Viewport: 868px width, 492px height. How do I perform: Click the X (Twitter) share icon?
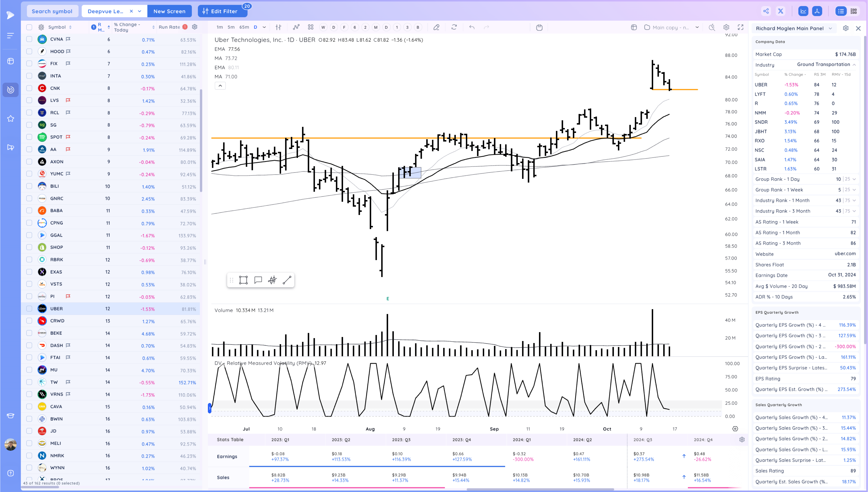point(781,11)
